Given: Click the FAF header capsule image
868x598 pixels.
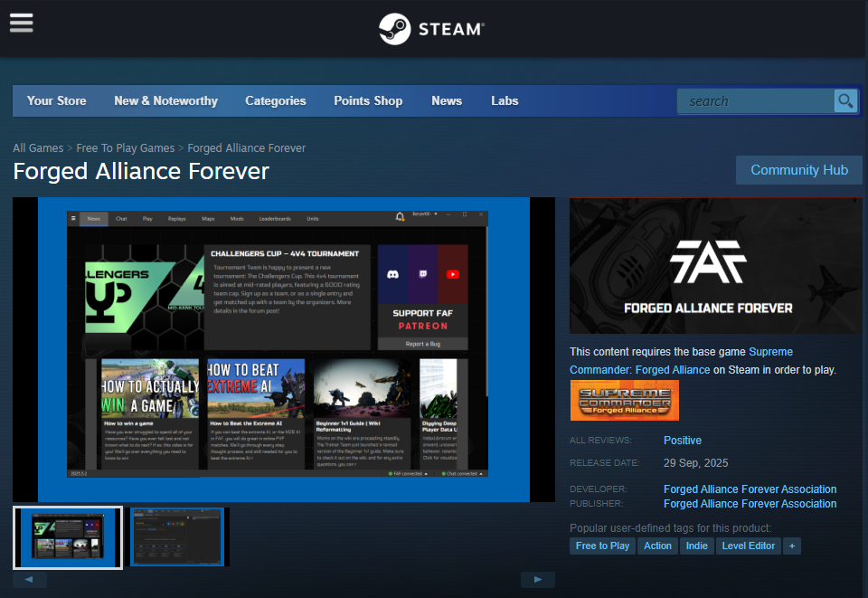Looking at the screenshot, I should click(716, 266).
